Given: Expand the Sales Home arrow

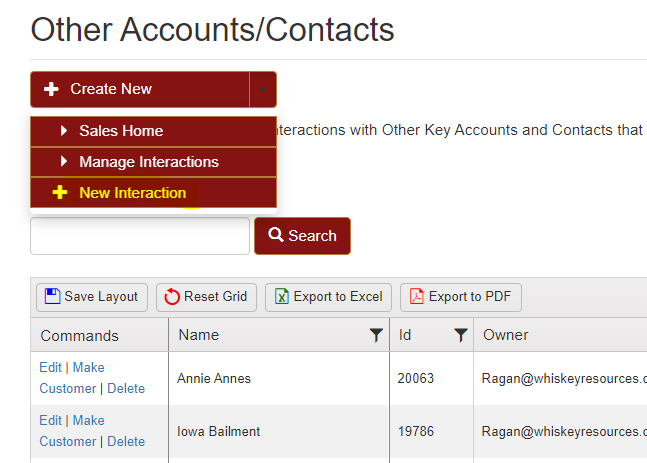Looking at the screenshot, I should click(x=64, y=131).
